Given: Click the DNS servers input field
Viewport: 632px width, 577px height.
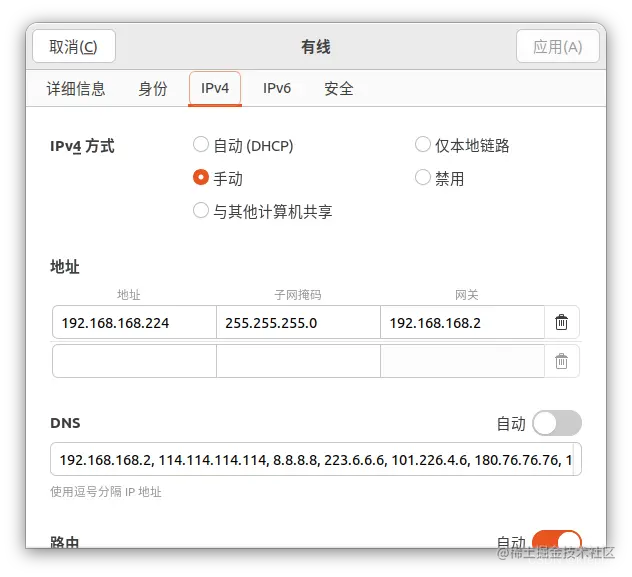Looking at the screenshot, I should pyautogui.click(x=316, y=459).
